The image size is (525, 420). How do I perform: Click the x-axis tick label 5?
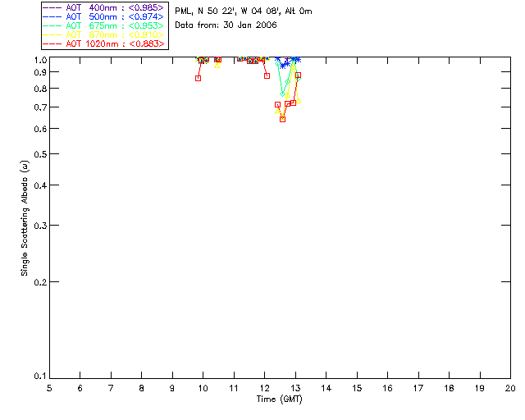tap(49, 388)
